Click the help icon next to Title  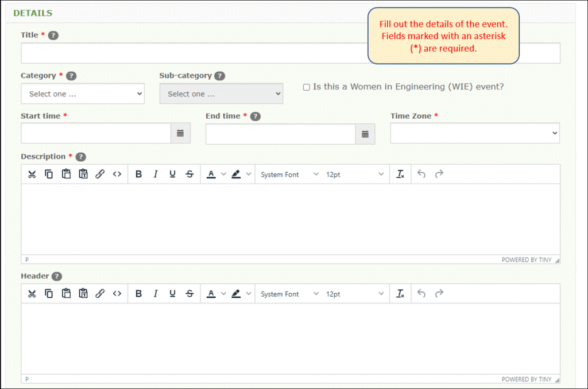53,35
